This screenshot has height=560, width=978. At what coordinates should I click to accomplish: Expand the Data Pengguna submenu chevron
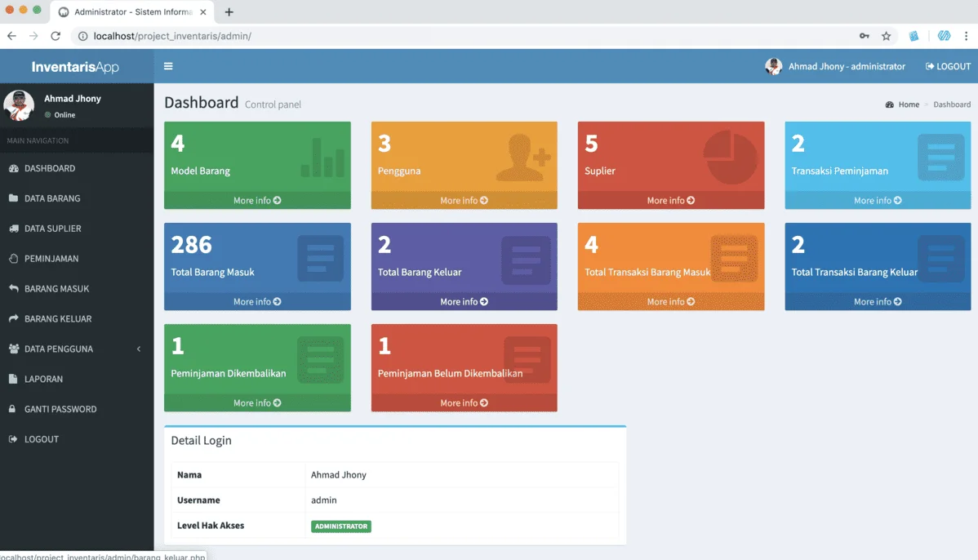[x=139, y=349]
